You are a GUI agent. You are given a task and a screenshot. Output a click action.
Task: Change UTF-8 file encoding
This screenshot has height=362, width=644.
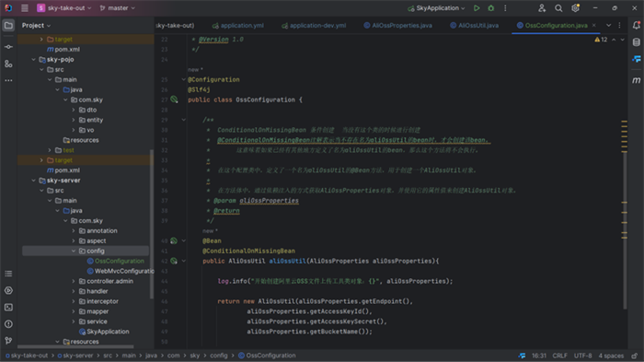582,356
